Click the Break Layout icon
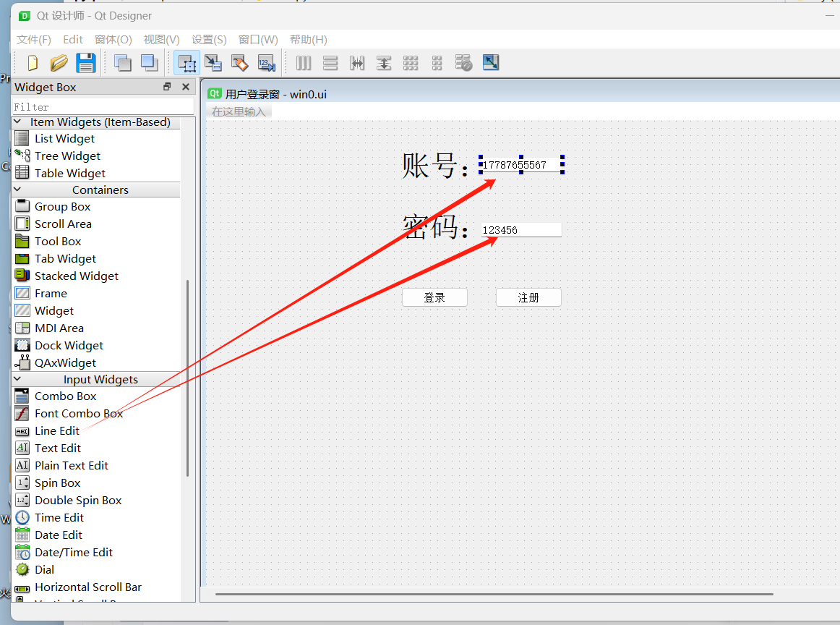The image size is (840, 625). coord(463,63)
